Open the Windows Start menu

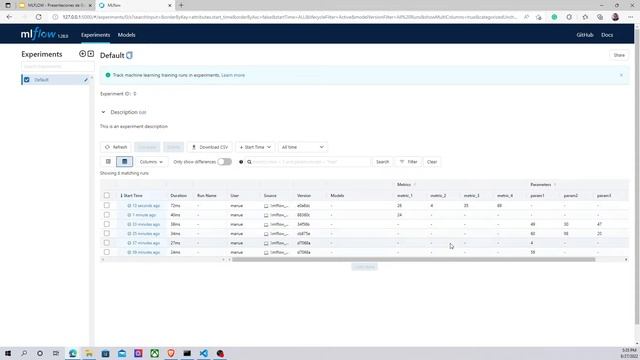tap(8, 353)
